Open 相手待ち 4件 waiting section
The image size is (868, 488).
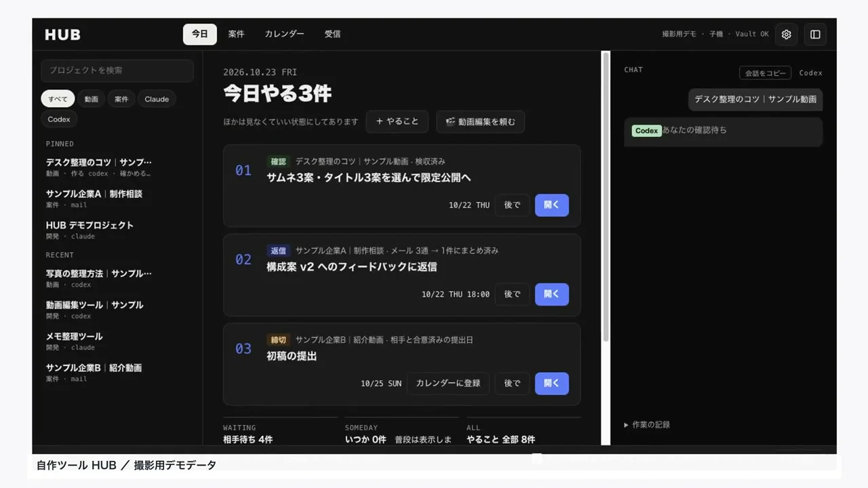pyautogui.click(x=248, y=439)
